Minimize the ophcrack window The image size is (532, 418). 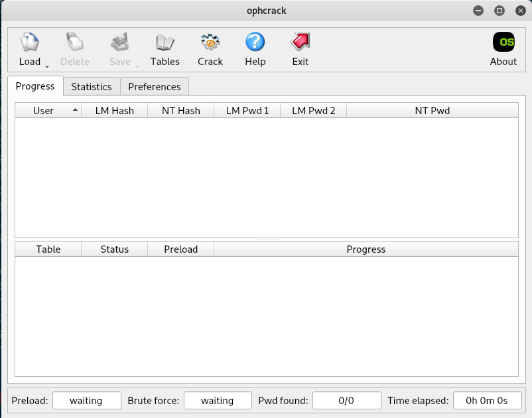pyautogui.click(x=478, y=11)
